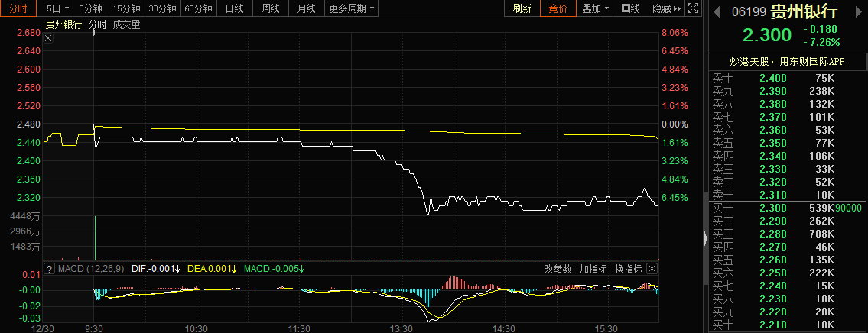Viewport: 868px width, 333px height.
Task: Open the 炒港美股 东财国际APP link
Action: [x=787, y=61]
